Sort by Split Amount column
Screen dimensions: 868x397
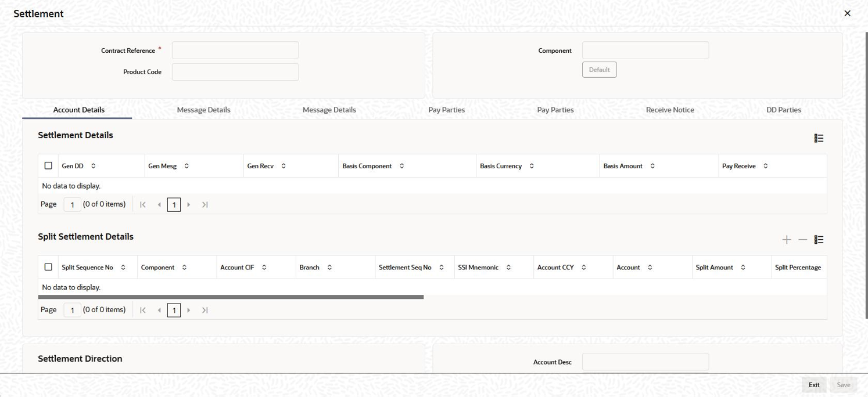[743, 268]
